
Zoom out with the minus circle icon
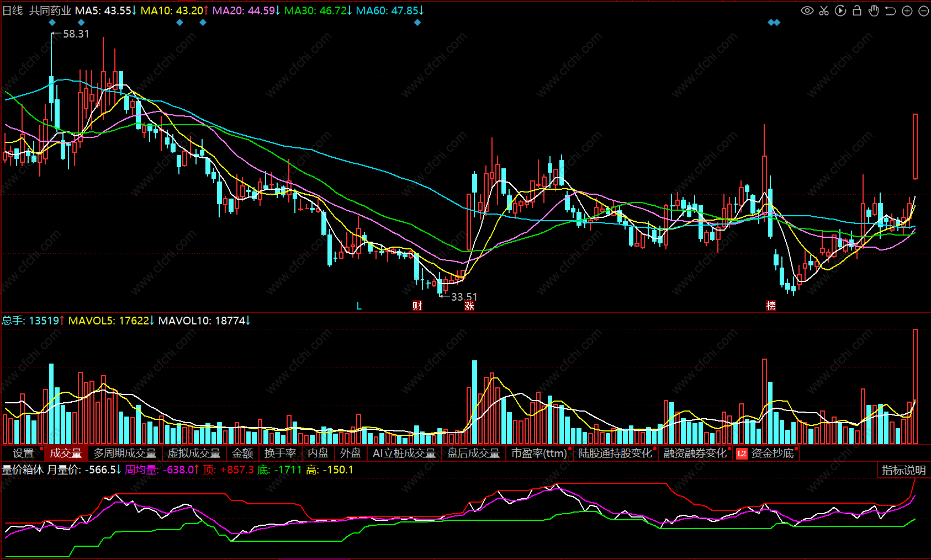(x=923, y=10)
